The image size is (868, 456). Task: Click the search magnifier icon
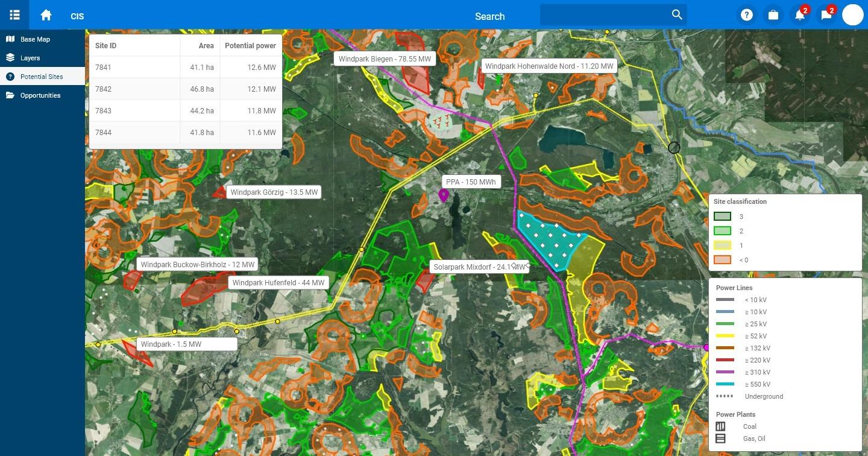click(x=677, y=14)
